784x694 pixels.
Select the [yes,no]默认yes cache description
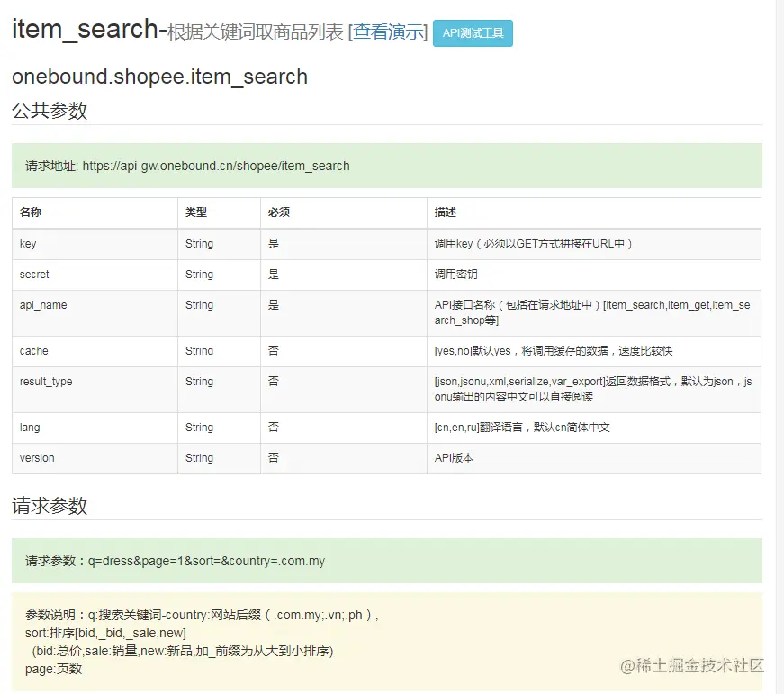(x=553, y=351)
